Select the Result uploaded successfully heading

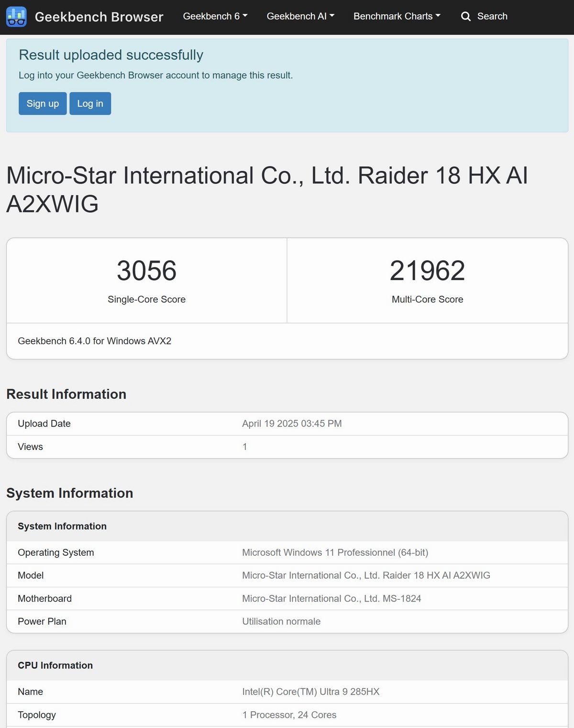pyautogui.click(x=111, y=55)
